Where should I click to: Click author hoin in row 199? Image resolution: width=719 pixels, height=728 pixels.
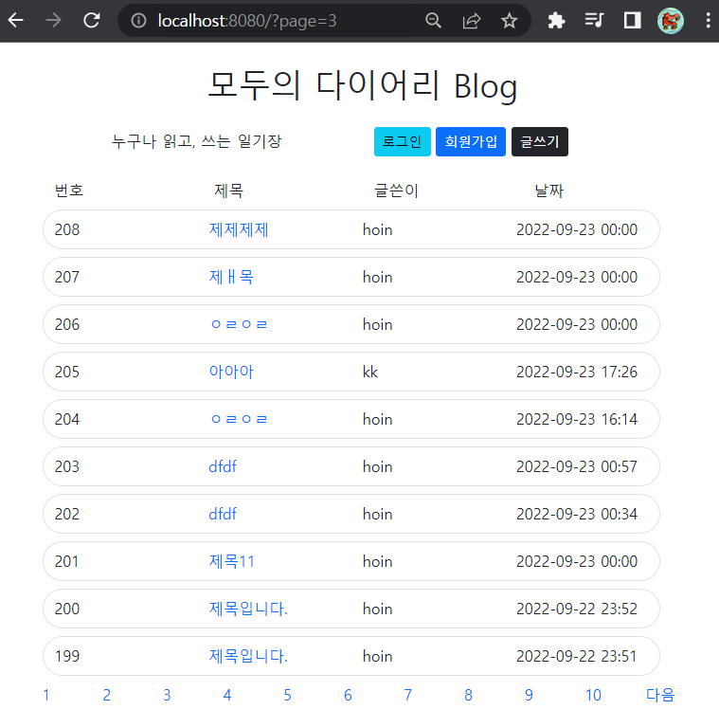pyautogui.click(x=378, y=656)
